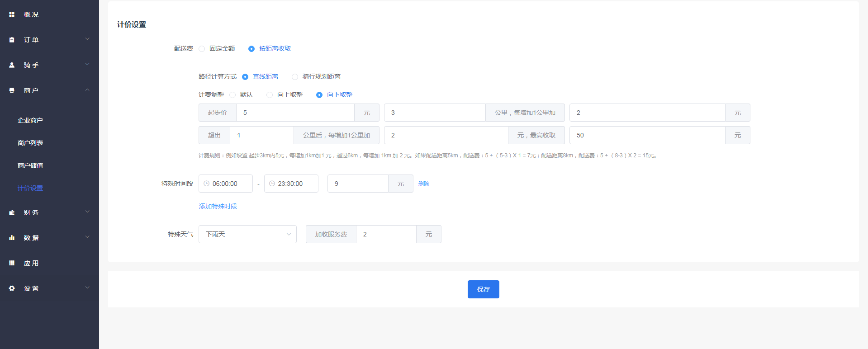Click the 公里后，每增加1公里加 amount input
The width and height of the screenshot is (868, 349).
446,135
